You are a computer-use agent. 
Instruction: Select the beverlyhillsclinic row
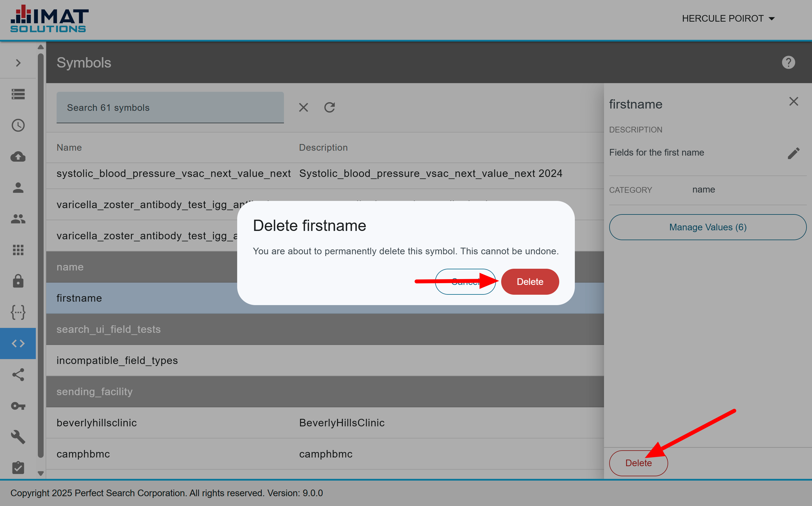click(x=325, y=423)
